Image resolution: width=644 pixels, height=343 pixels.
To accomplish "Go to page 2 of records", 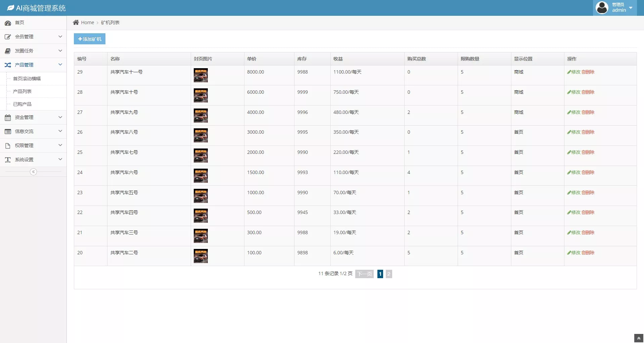I will pyautogui.click(x=389, y=274).
